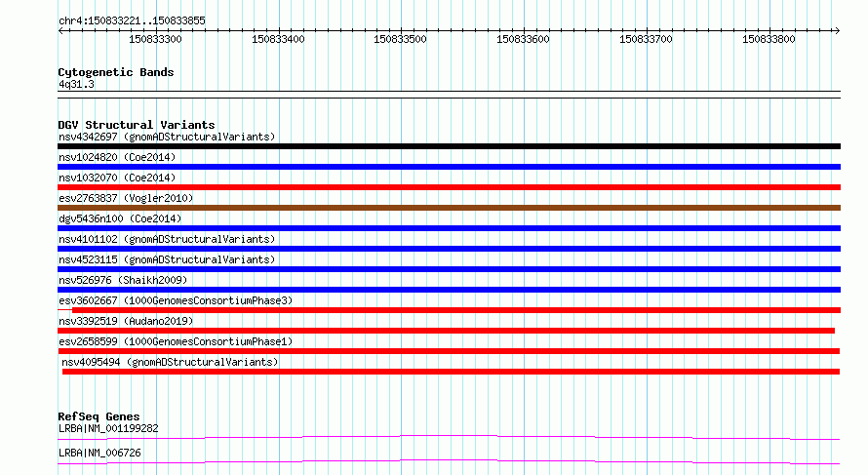Click the 4q31.3 cytogenetic band bar
Image resolution: width=868 pixels, height=475 pixels.
click(449, 95)
